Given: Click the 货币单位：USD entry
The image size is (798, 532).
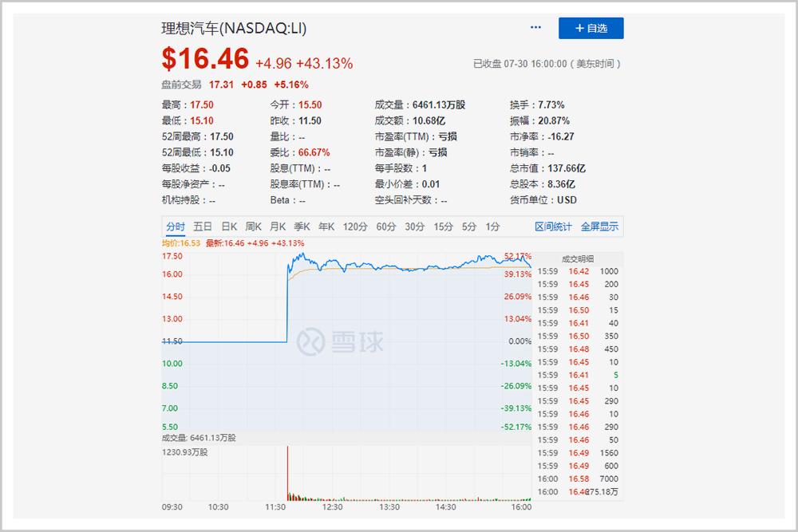Looking at the screenshot, I should pos(543,200).
